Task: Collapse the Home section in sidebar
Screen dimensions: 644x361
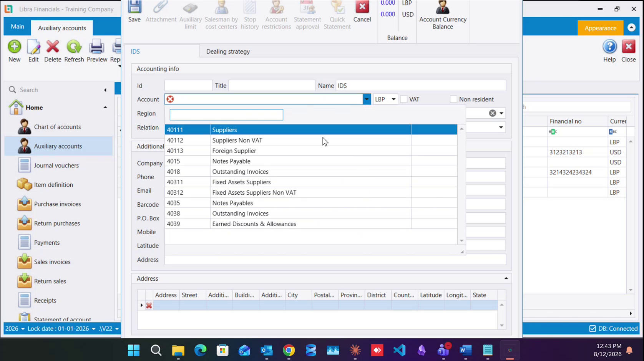Action: point(105,108)
